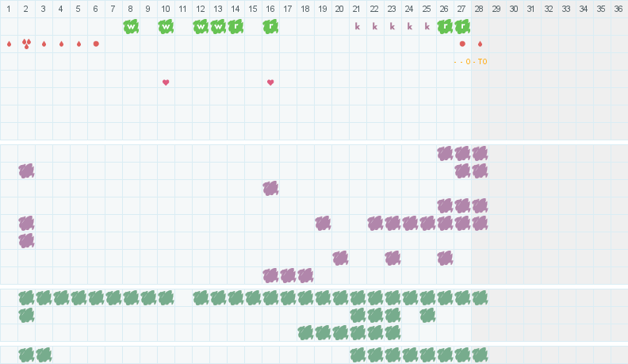The height and width of the screenshot is (364, 628).
Task: Click the only purple mark on day 17
Action: pos(288,275)
